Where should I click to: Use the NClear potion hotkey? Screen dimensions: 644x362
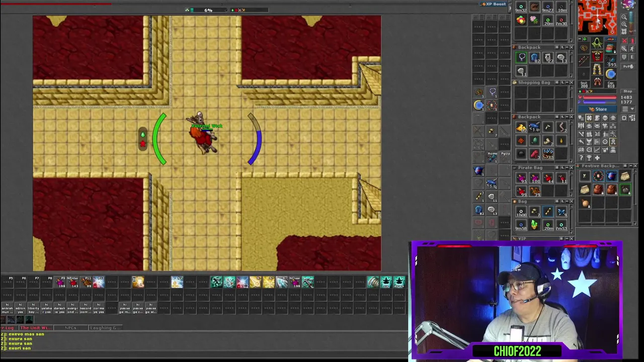tap(295, 282)
